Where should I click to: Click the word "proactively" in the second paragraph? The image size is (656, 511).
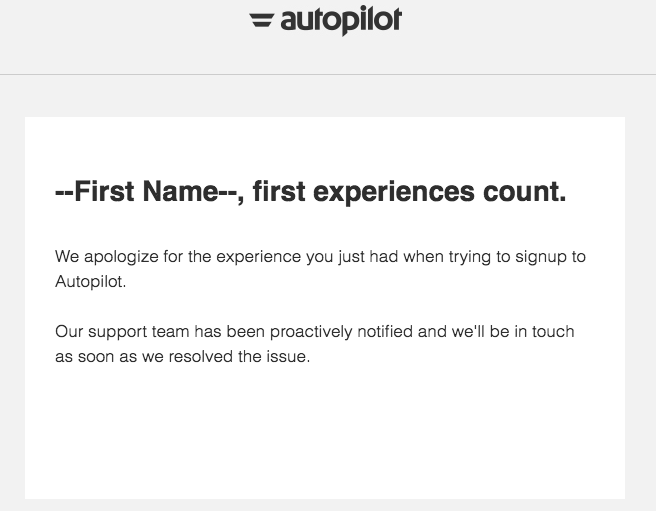click(x=311, y=332)
